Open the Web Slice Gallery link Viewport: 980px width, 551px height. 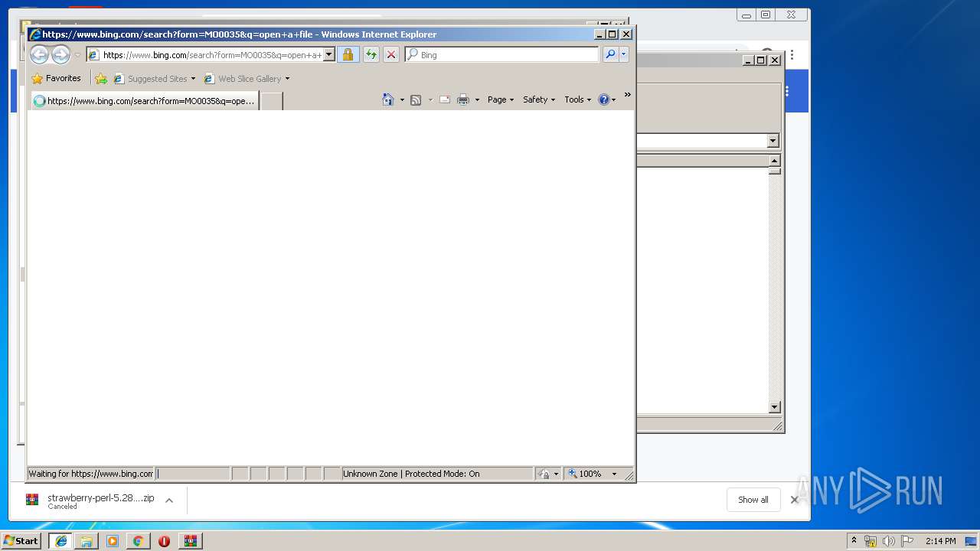click(x=243, y=78)
